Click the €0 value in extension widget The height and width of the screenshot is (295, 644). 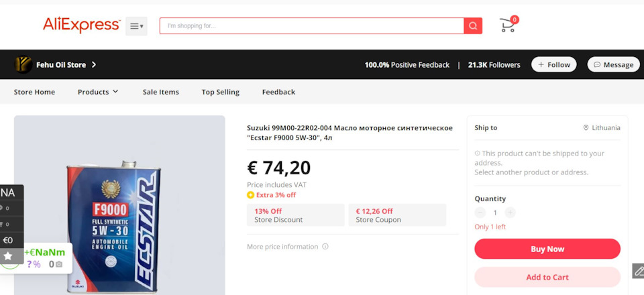[7, 241]
